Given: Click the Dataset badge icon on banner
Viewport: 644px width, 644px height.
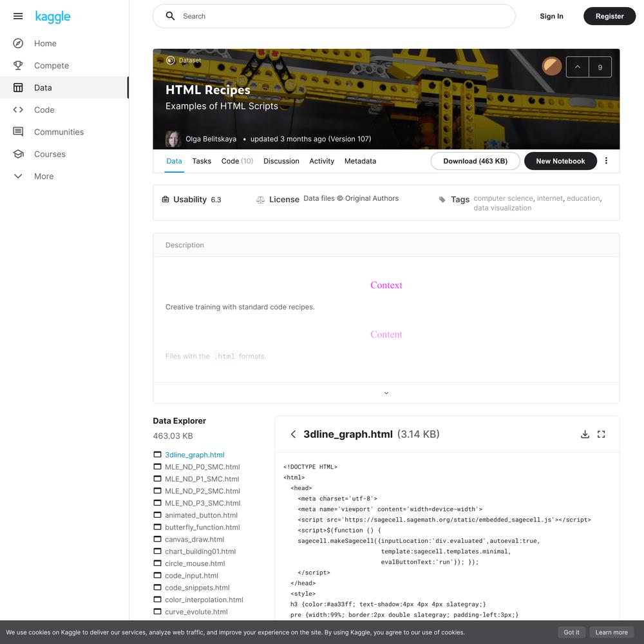Looking at the screenshot, I should 171,61.
